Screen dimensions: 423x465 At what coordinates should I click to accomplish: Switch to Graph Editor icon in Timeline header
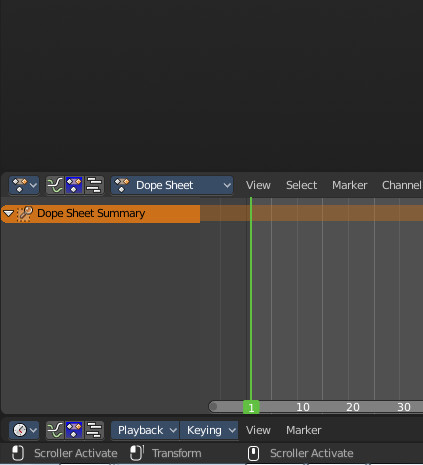[x=55, y=430]
